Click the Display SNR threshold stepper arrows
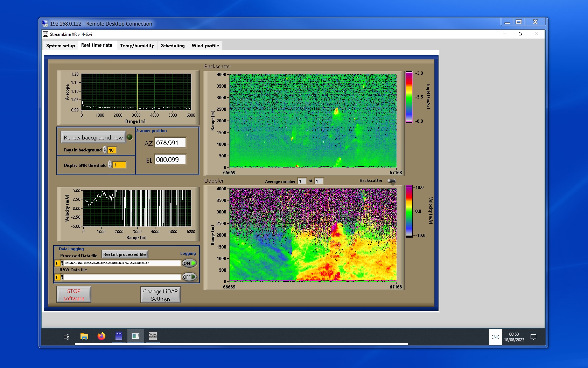The image size is (588, 368). pos(110,165)
